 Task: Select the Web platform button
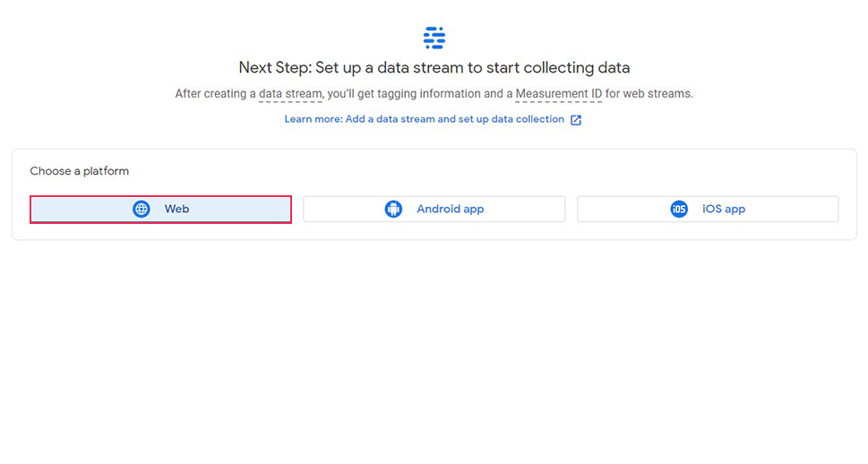click(x=160, y=210)
